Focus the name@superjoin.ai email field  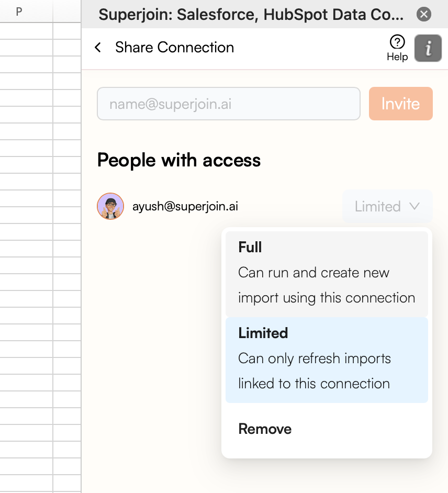pos(229,104)
